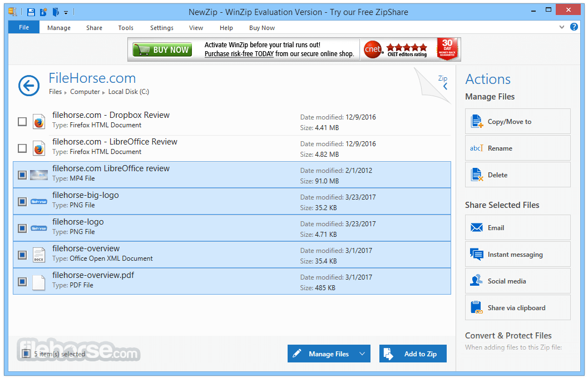Expand the Zip pane chevron
Viewport: 588px width, 378px height.
click(445, 87)
